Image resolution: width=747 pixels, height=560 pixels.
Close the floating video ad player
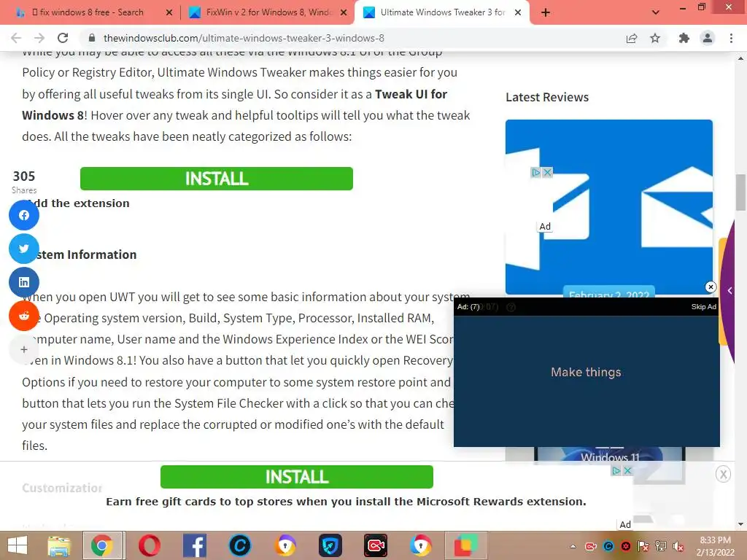click(x=711, y=287)
